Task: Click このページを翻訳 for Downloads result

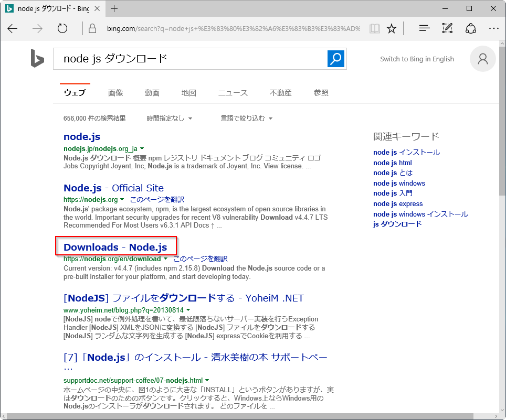Action: pyautogui.click(x=200, y=259)
